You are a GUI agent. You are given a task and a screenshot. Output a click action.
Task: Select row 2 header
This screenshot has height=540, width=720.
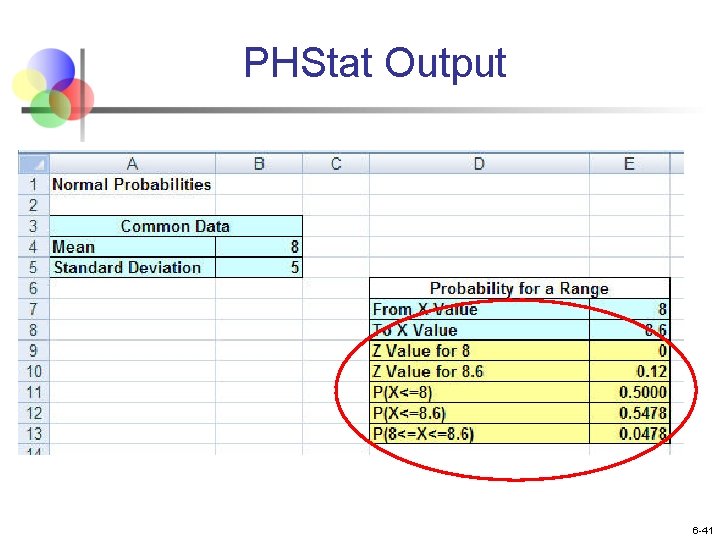coord(34,205)
